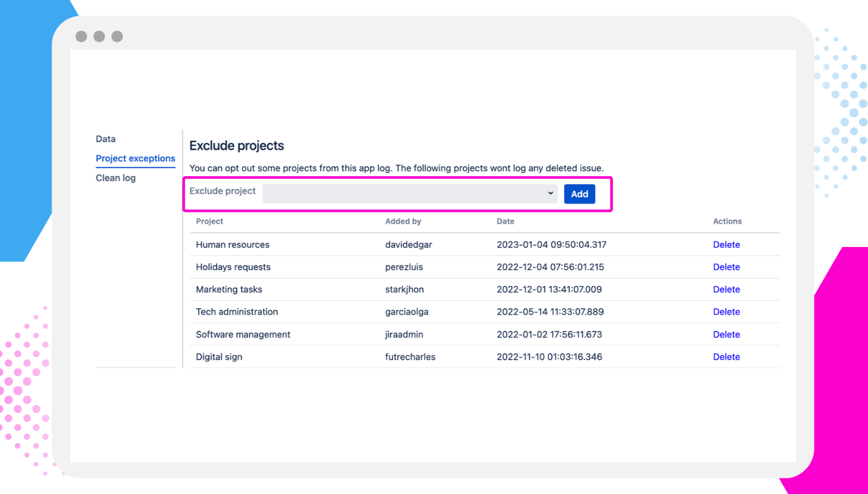868x494 pixels.
Task: Switch to the Clean log tab
Action: pos(115,178)
